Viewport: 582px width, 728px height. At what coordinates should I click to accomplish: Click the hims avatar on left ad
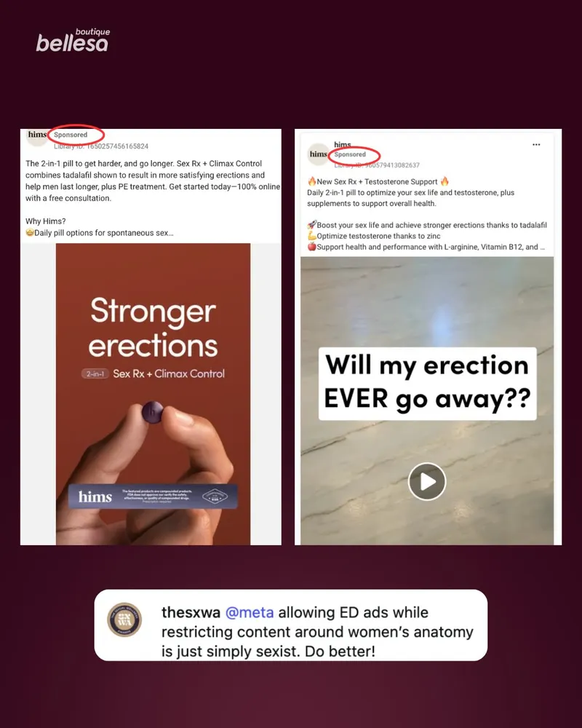36,137
